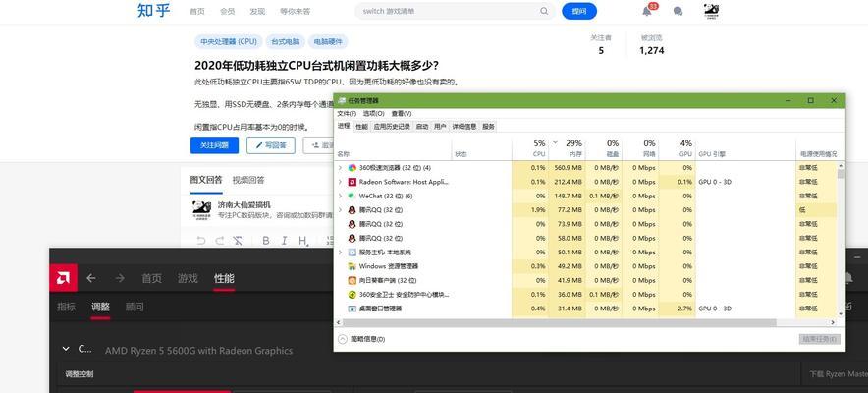Click the redo icon in answer editor
The height and width of the screenshot is (393, 868).
click(219, 241)
